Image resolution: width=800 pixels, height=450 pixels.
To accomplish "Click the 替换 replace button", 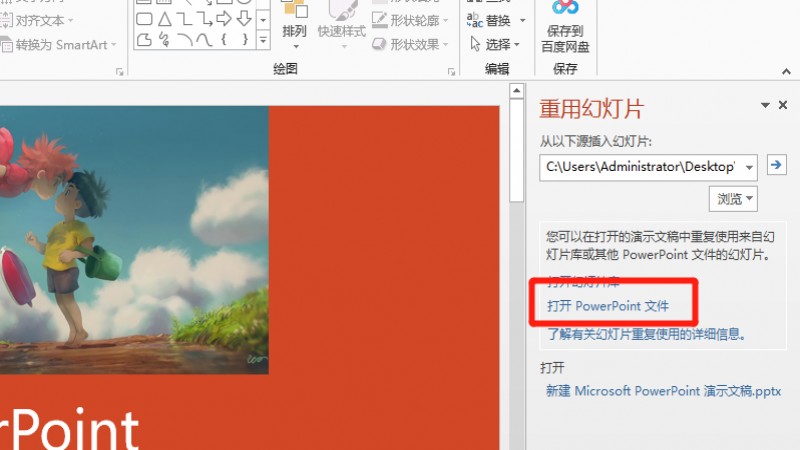I will tap(489, 20).
